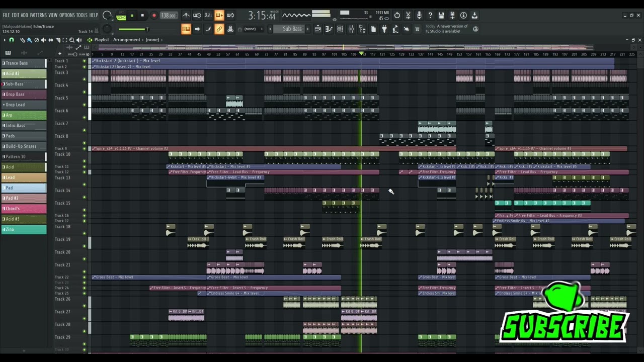Viewport: 644px width, 362px height.
Task: Click the red record button
Action: click(x=154, y=16)
